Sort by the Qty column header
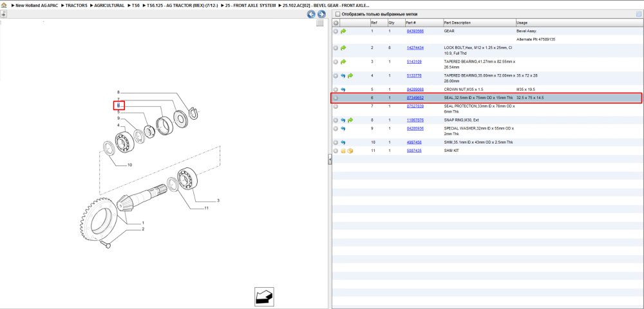 (x=395, y=23)
